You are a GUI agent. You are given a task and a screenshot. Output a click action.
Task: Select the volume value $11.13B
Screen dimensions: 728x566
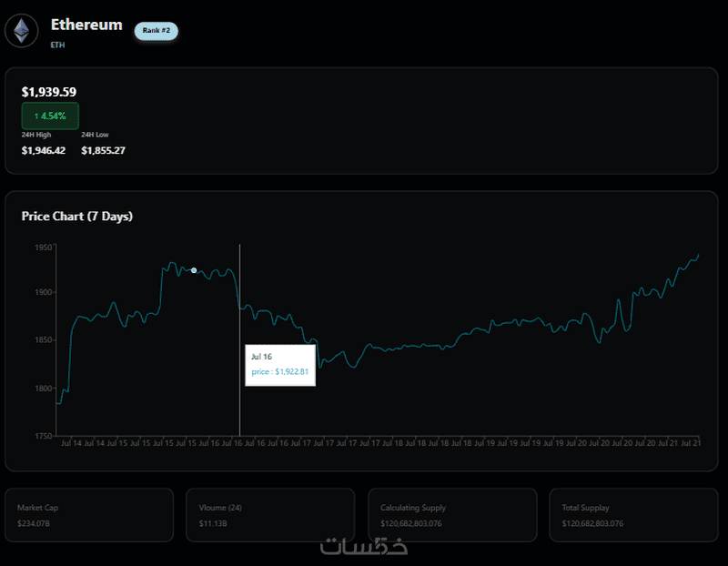pos(213,523)
